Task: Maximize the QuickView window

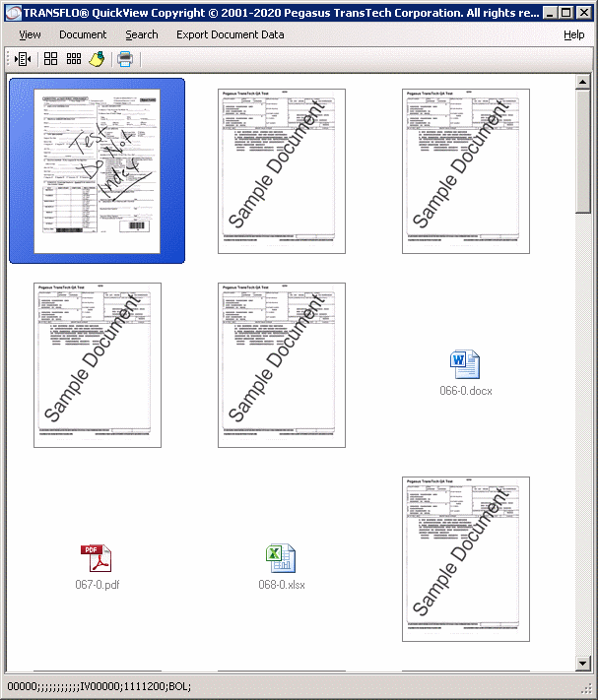Action: (565, 13)
